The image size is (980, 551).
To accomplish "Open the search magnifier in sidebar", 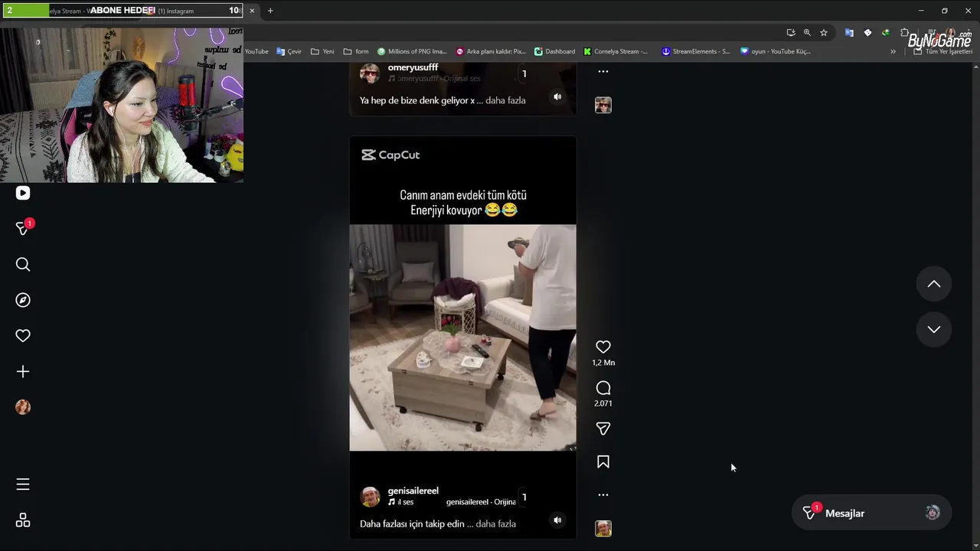I will tap(23, 264).
